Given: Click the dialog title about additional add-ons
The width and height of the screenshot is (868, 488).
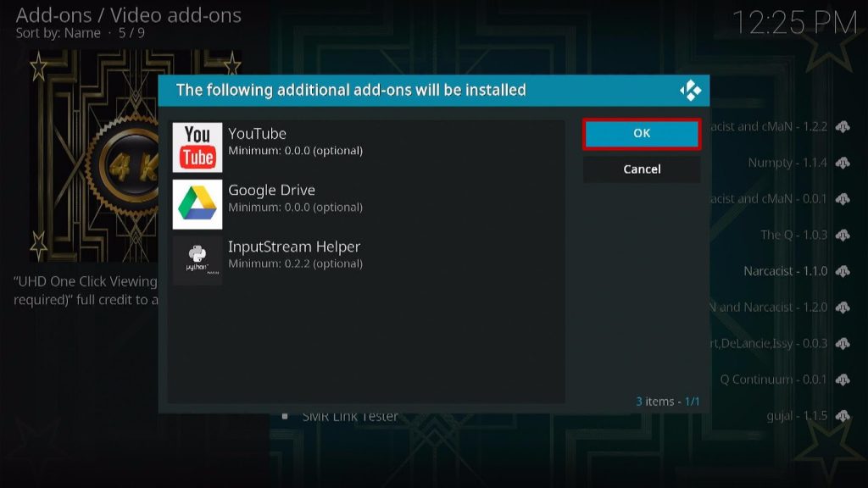Looking at the screenshot, I should (x=351, y=90).
